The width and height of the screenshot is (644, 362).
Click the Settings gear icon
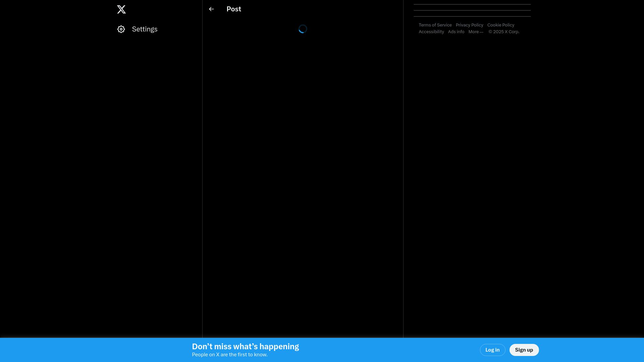(121, 29)
